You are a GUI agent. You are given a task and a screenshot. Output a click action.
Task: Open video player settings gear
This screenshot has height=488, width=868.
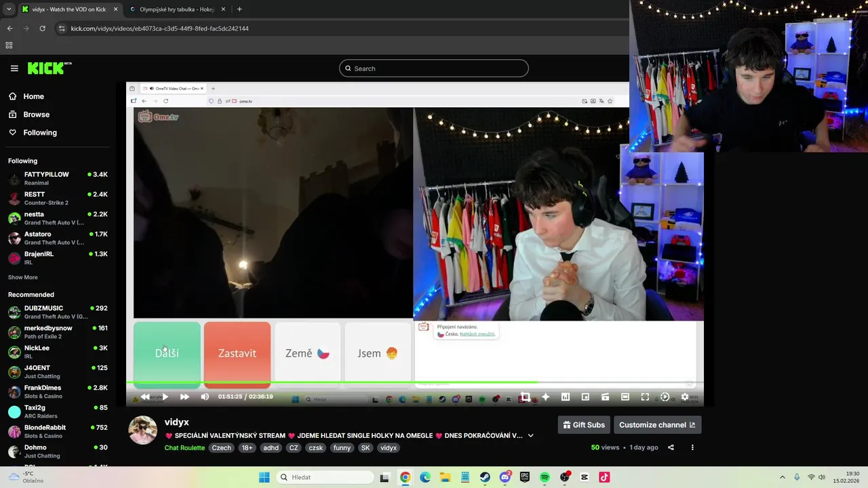pos(685,397)
